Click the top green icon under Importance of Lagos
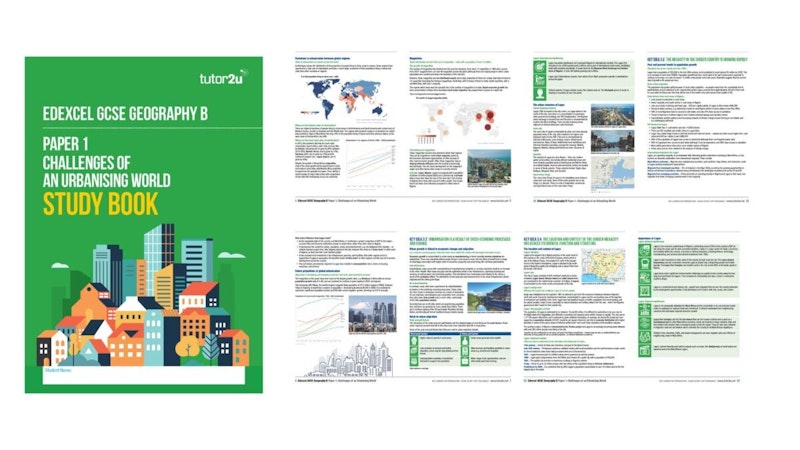This screenshot has height=450, width=800. point(645,251)
